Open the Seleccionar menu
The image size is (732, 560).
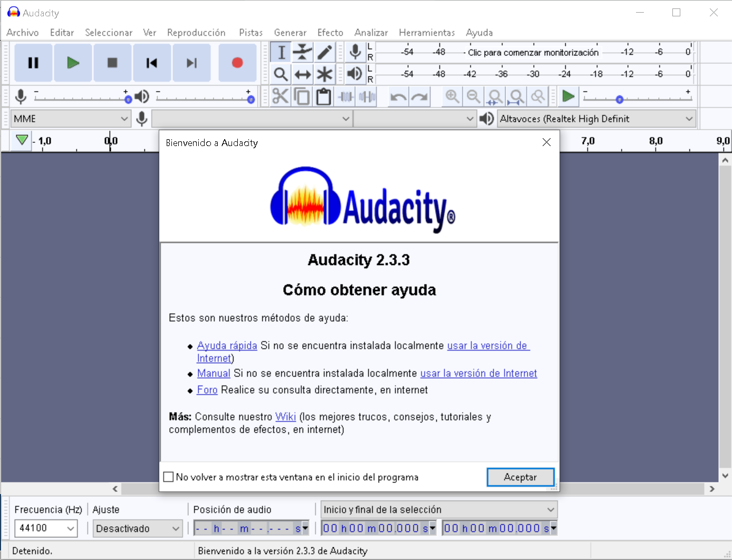(x=109, y=33)
